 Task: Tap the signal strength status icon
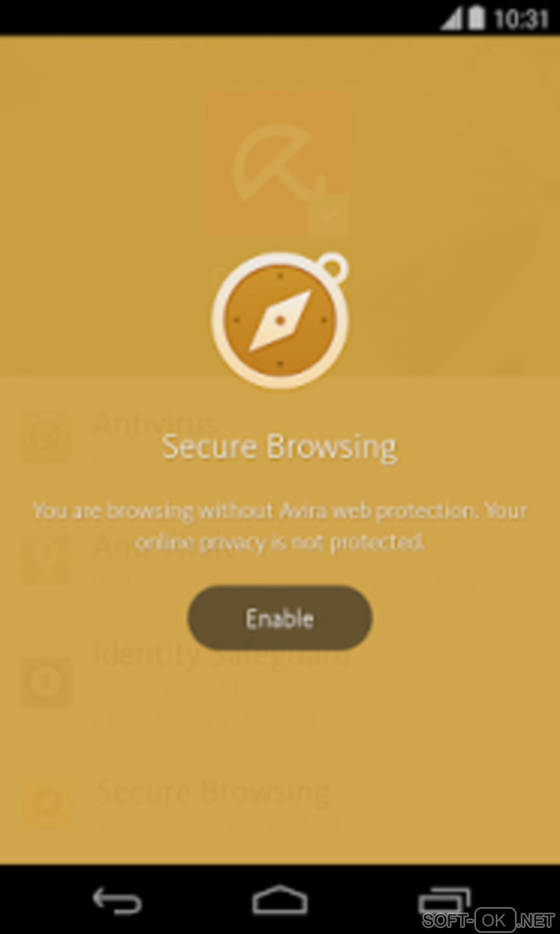[451, 18]
